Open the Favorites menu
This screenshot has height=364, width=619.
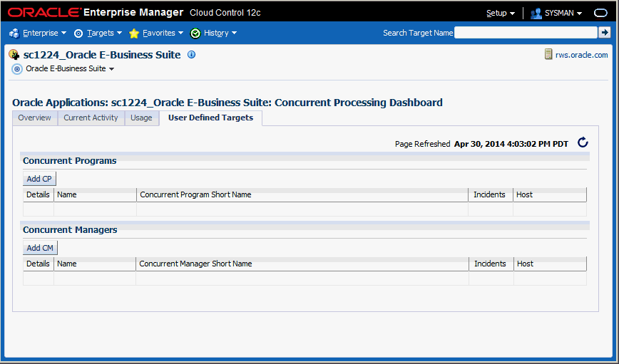click(x=163, y=33)
